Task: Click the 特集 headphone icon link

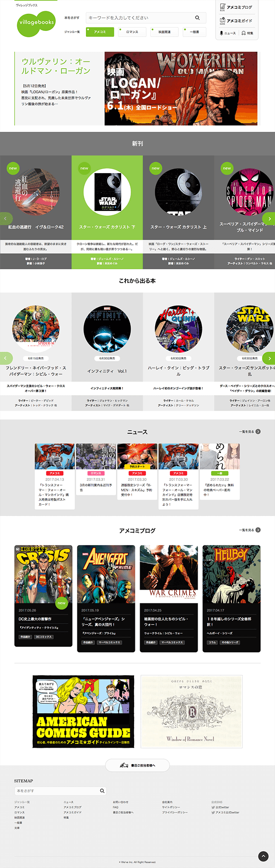Action: (247, 33)
